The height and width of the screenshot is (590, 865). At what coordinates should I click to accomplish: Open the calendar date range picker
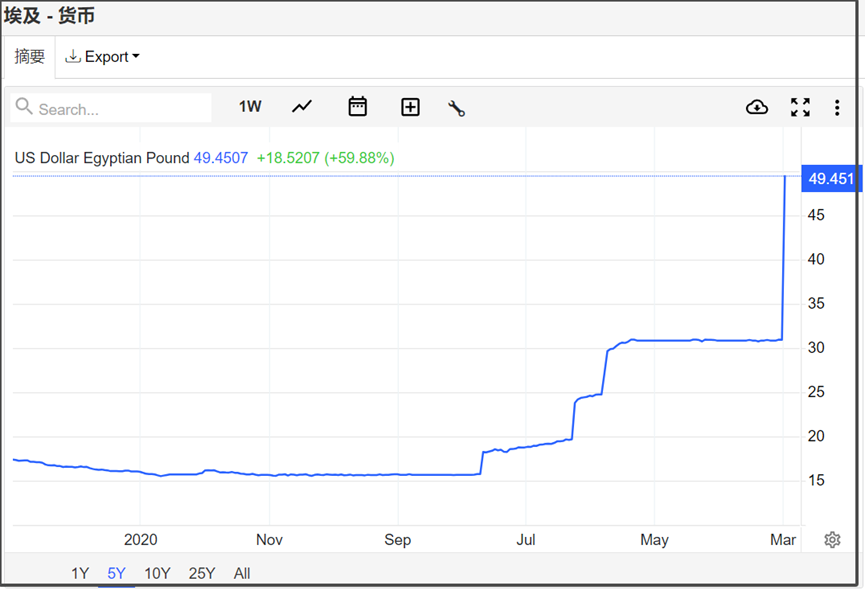(x=357, y=107)
